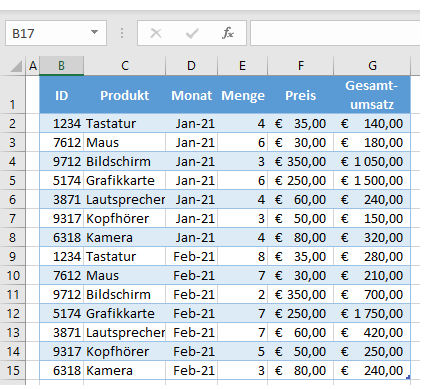The image size is (432, 389).
Task: Click into the formula bar input
Action: [335, 33]
